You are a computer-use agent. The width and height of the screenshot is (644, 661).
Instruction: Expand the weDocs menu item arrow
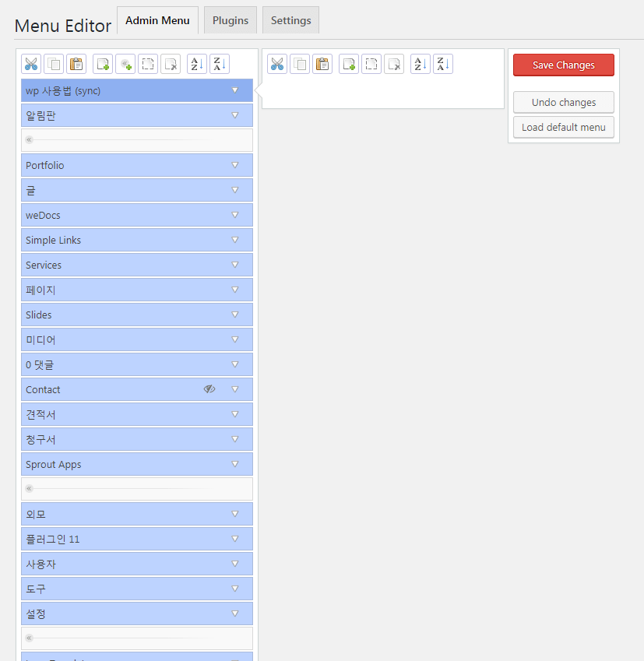click(235, 215)
